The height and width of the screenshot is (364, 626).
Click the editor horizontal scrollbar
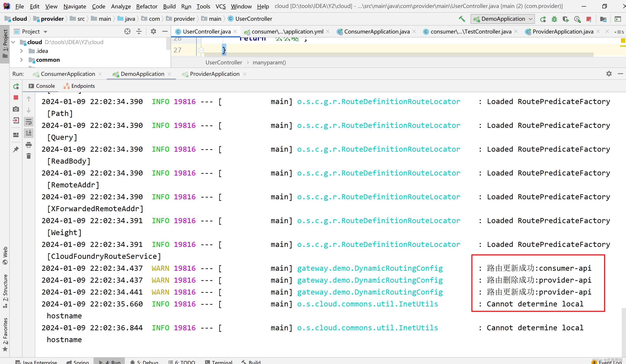pos(399,54)
